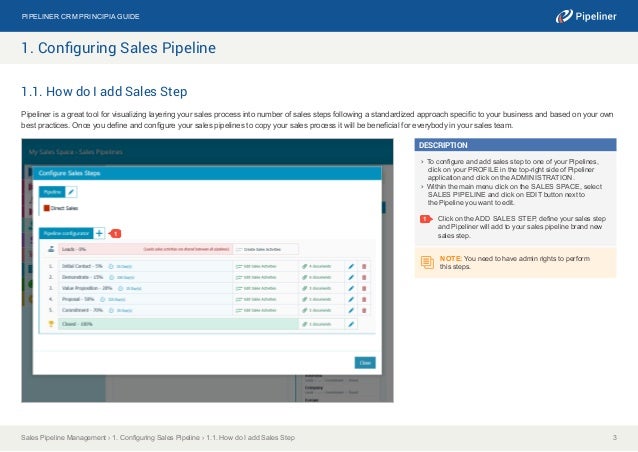The image size is (638, 452).
Task: Open documents for Demonstrate step
Action: pos(317,277)
